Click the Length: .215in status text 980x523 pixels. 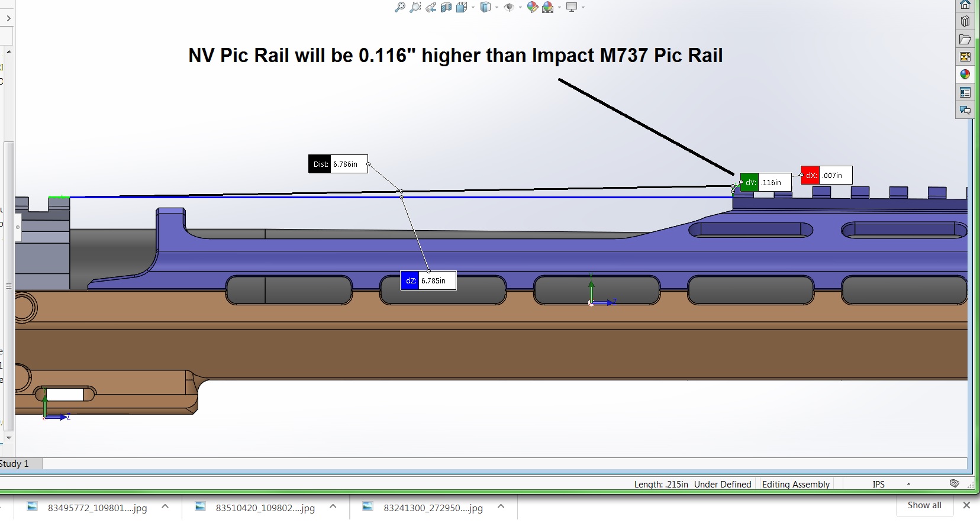point(661,484)
